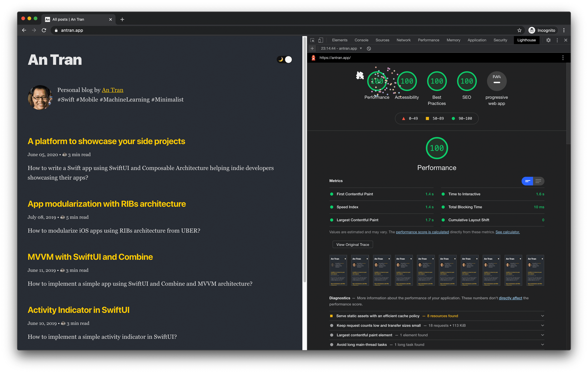
Task: Open post Activity Indicator in SwiftUI
Action: pos(79,310)
